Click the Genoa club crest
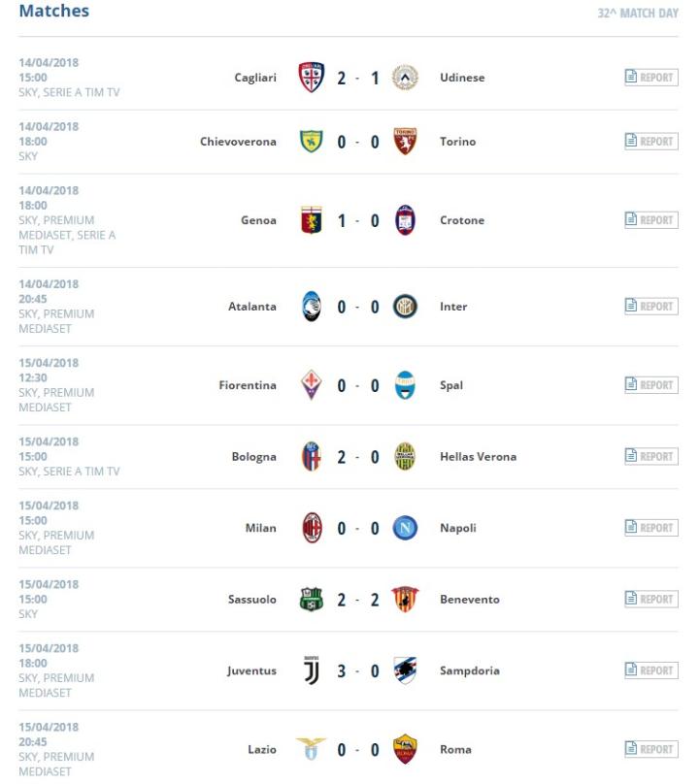 [x=311, y=220]
